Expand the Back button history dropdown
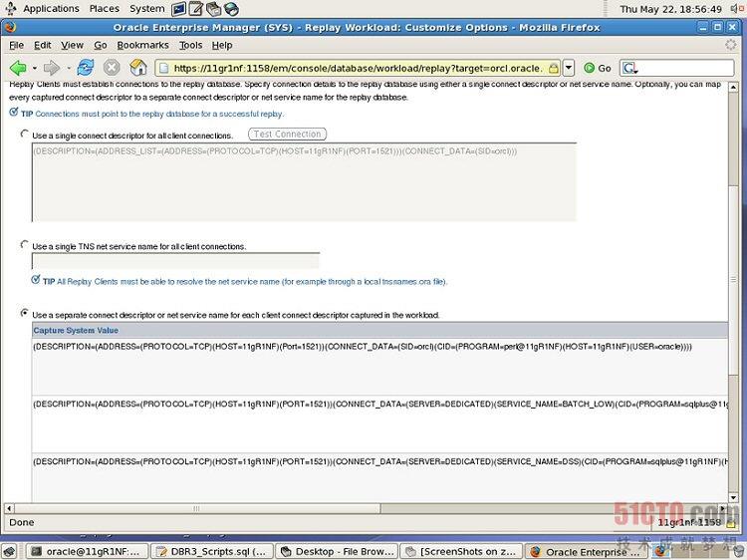 34,68
